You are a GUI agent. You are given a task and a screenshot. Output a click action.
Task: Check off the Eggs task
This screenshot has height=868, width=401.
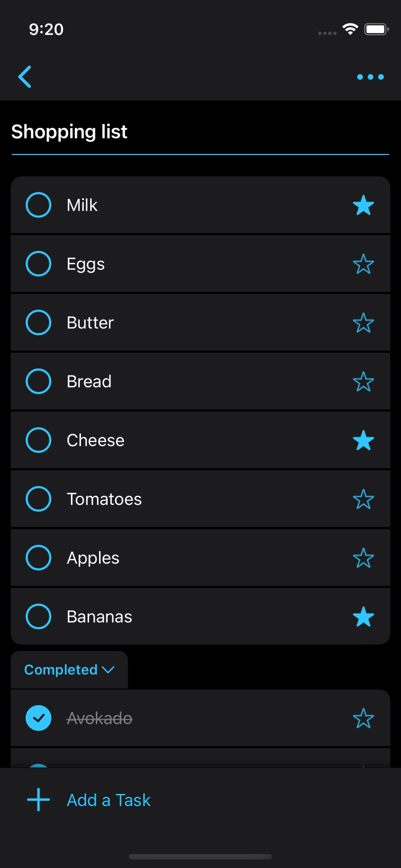click(x=38, y=264)
